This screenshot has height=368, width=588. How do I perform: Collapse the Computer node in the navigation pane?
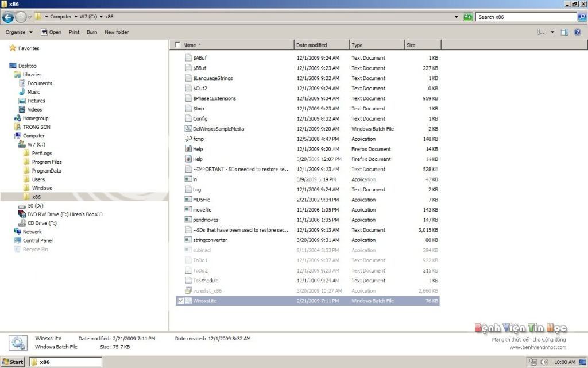coord(11,135)
